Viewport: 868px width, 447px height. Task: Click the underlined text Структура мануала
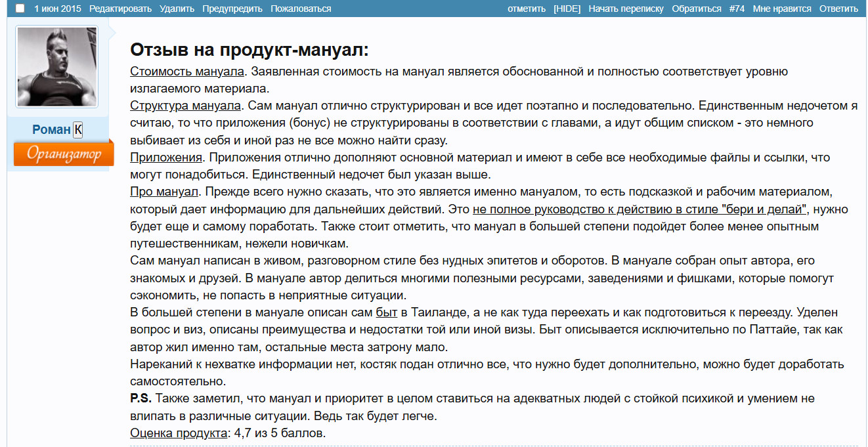(x=185, y=105)
